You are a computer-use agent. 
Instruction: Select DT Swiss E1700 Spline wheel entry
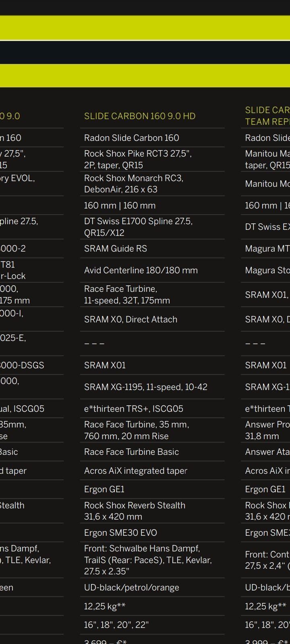[138, 227]
